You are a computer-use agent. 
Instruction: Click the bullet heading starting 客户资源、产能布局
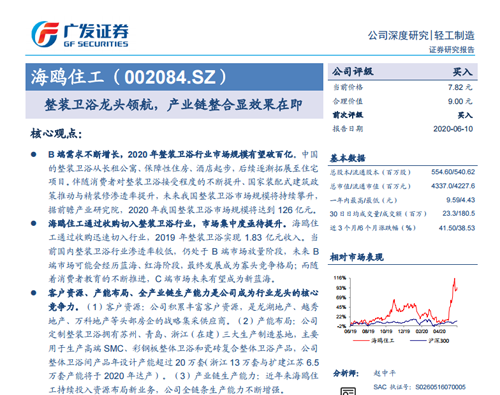pyautogui.click(x=183, y=300)
